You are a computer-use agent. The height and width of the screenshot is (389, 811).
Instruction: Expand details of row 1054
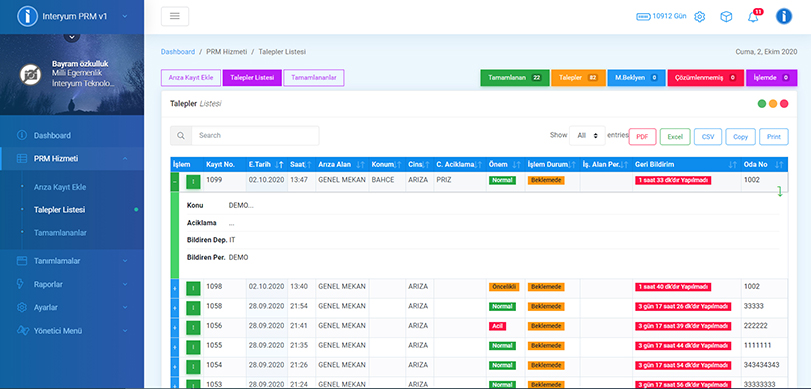point(175,367)
